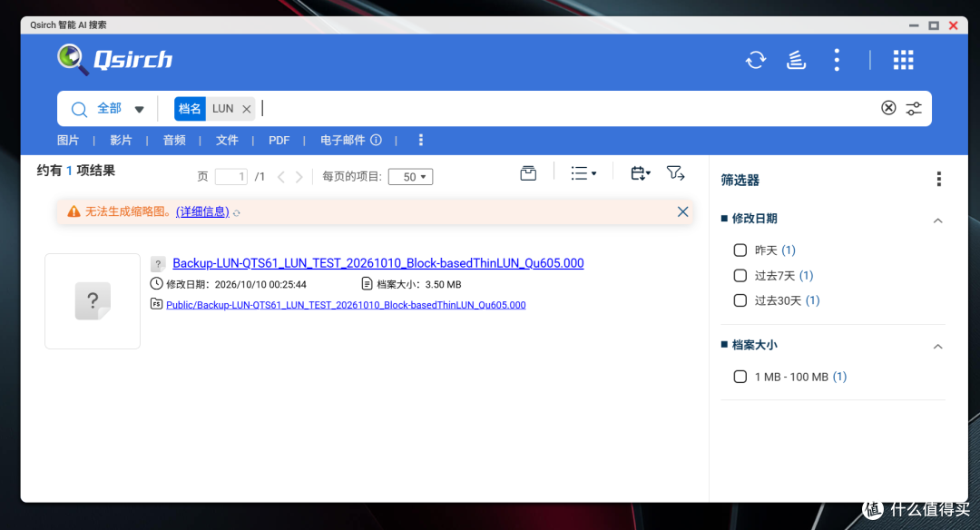Viewport: 980px width, 530px height.
Task: Go to next results page
Action: [x=299, y=177]
